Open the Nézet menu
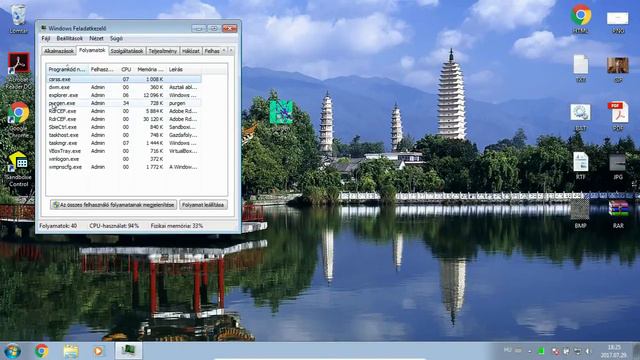The image size is (640, 360). 96,38
